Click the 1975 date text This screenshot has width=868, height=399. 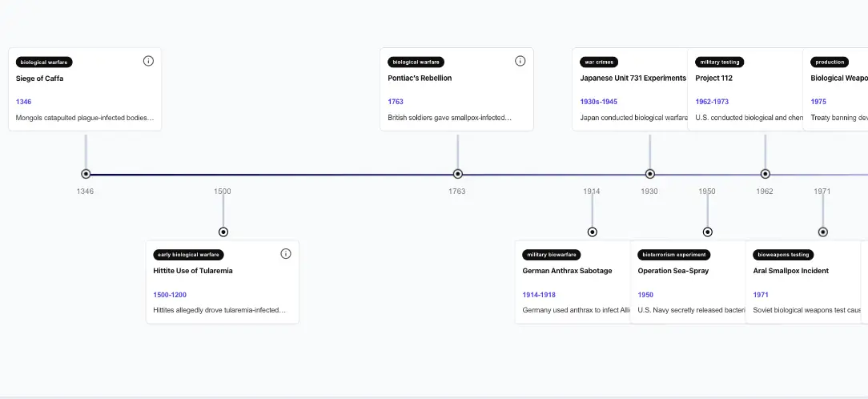pyautogui.click(x=818, y=102)
